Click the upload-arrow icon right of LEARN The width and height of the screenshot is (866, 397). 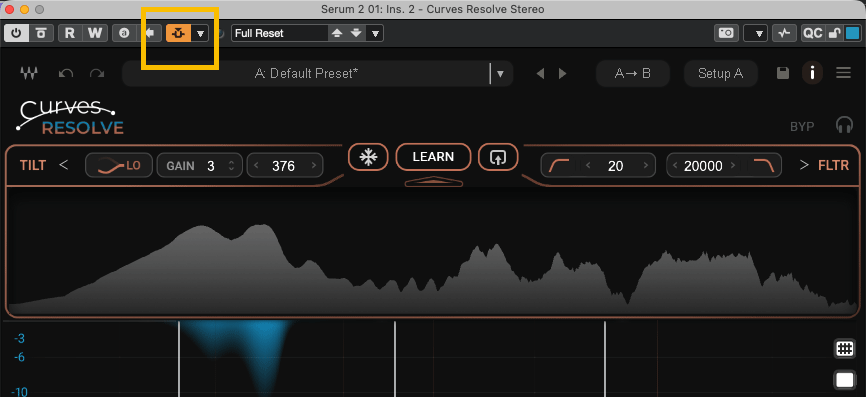click(498, 157)
